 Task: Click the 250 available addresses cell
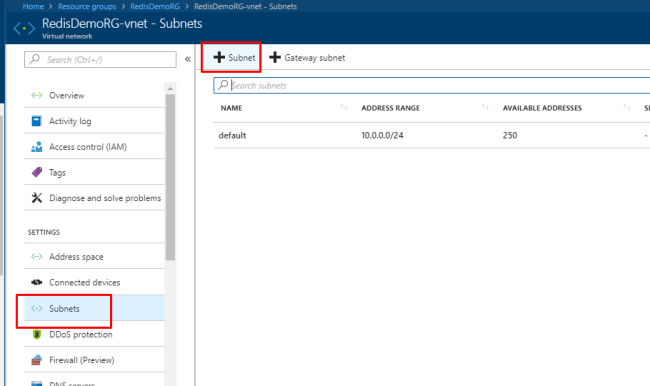point(510,135)
